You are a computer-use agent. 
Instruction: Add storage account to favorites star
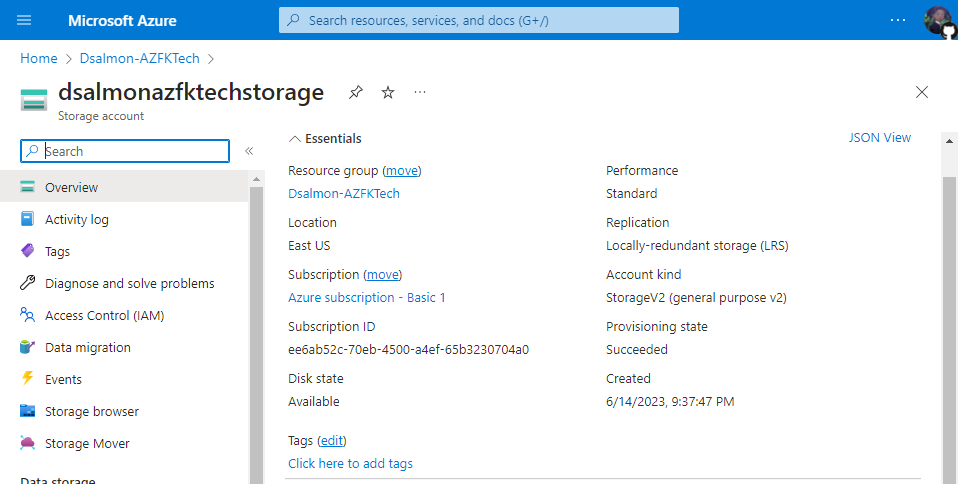[x=388, y=92]
